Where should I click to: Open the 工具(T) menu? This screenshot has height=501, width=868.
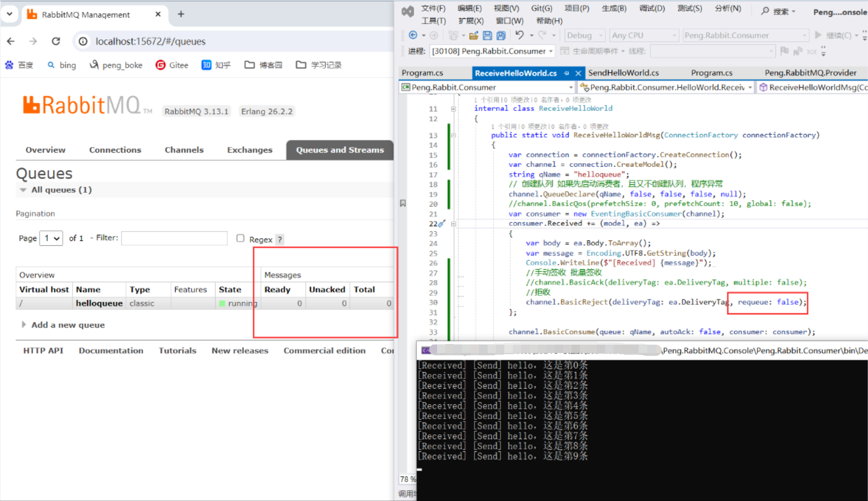[x=433, y=21]
